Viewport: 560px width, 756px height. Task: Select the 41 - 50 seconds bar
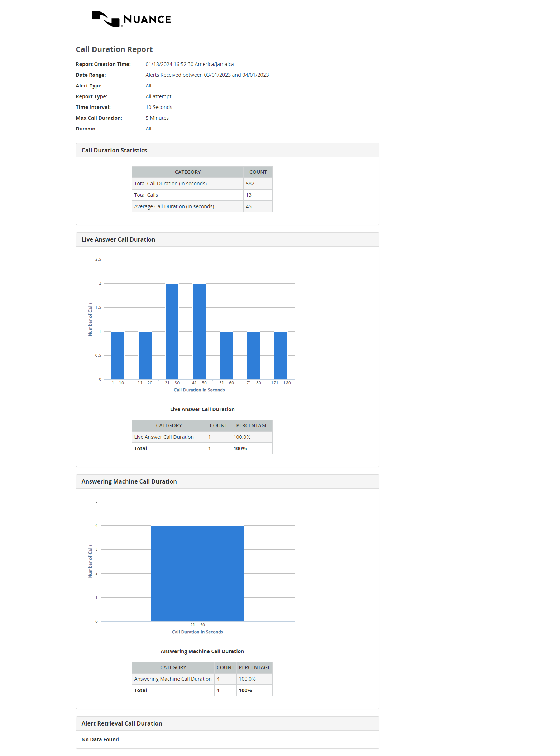[199, 331]
